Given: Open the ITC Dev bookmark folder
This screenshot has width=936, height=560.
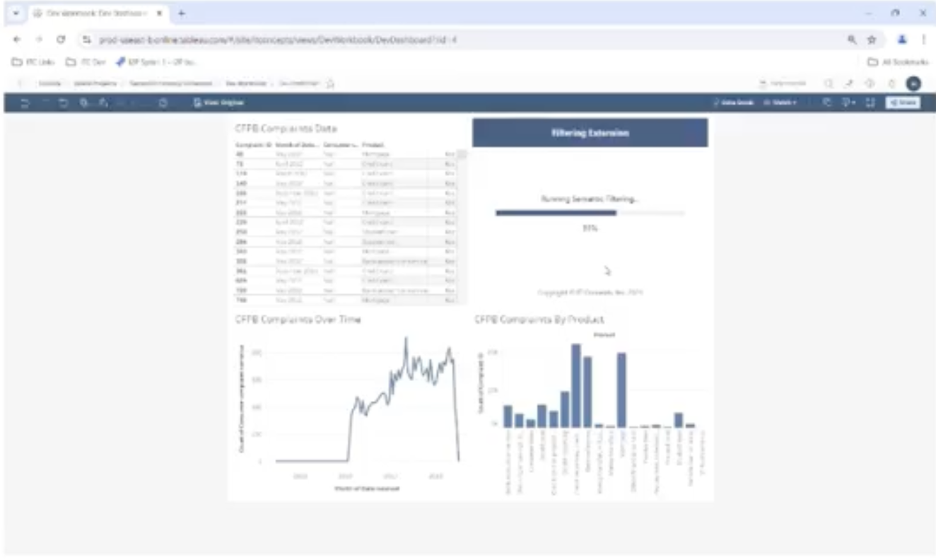Looking at the screenshot, I should pyautogui.click(x=84, y=62).
